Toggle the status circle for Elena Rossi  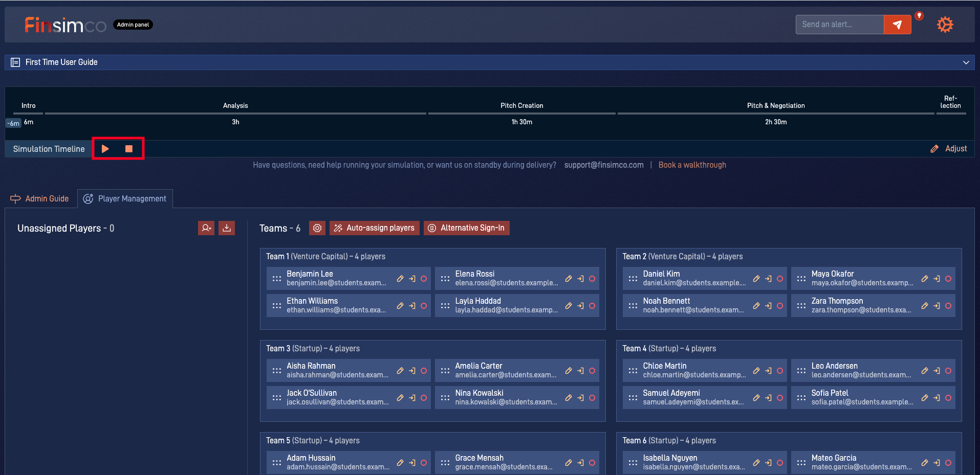click(x=592, y=279)
